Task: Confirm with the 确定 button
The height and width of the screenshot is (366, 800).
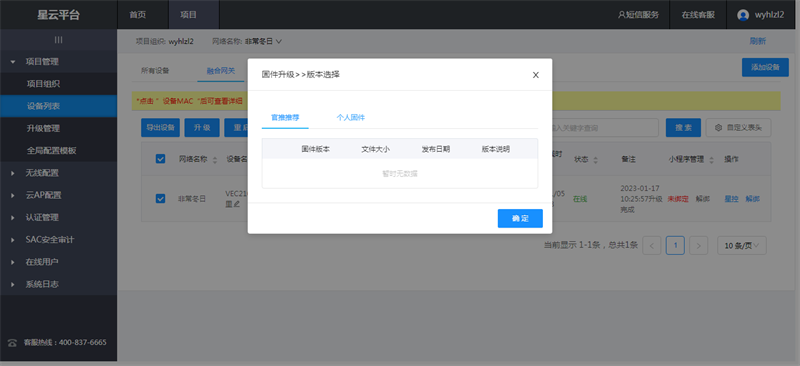Action: (x=520, y=218)
